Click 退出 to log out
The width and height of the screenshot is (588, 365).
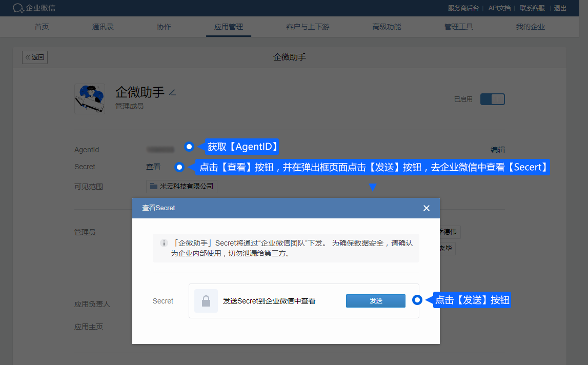coord(560,8)
